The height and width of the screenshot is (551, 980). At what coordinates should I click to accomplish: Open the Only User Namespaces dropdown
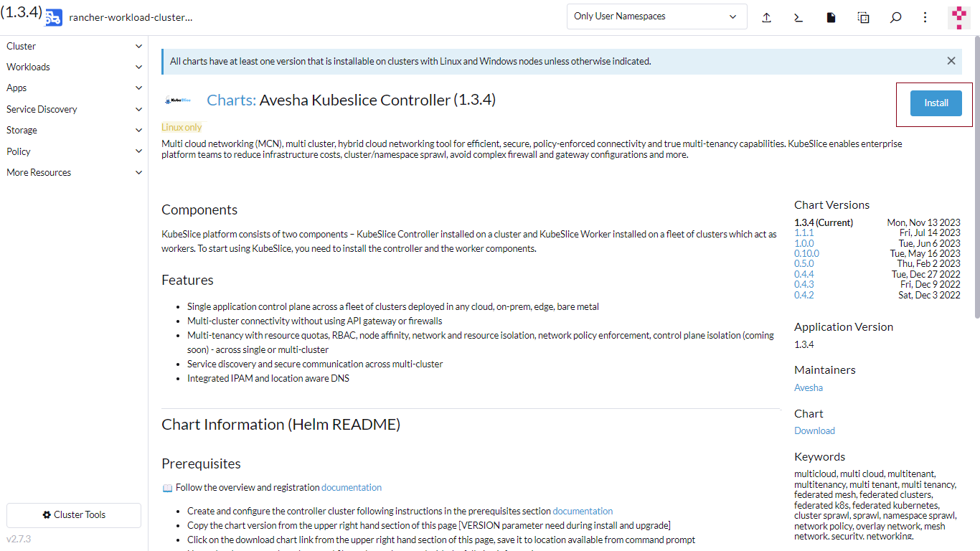pyautogui.click(x=656, y=17)
